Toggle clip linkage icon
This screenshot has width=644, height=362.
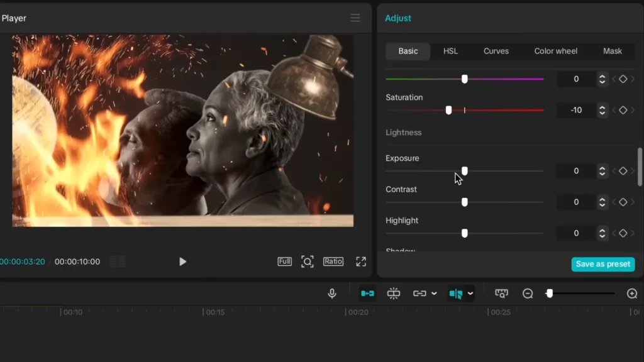(x=419, y=293)
